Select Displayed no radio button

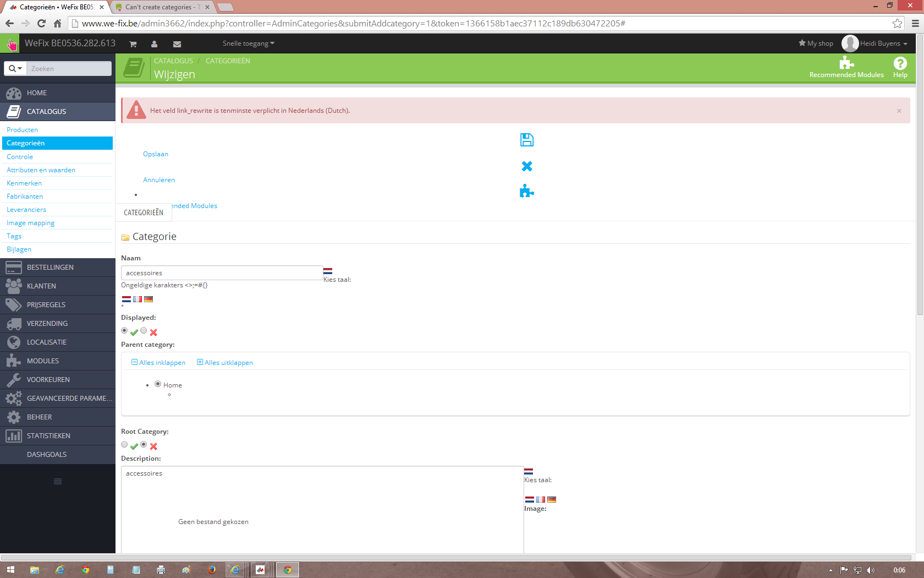point(144,331)
